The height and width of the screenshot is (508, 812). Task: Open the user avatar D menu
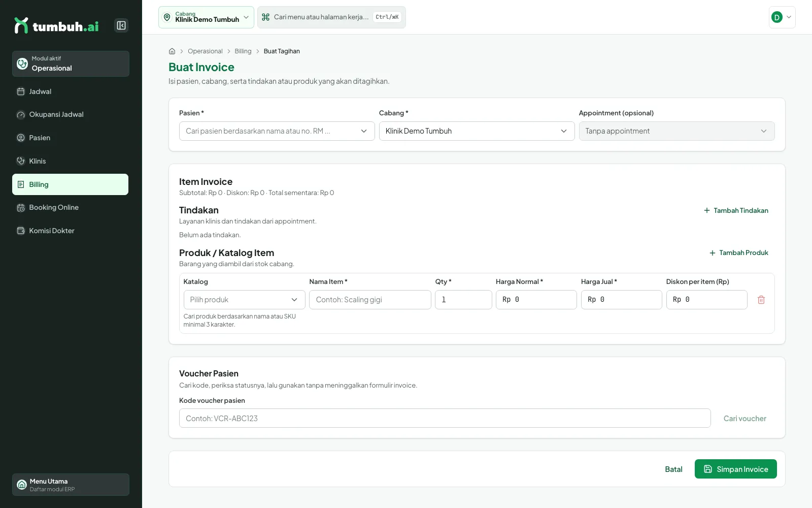point(782,17)
